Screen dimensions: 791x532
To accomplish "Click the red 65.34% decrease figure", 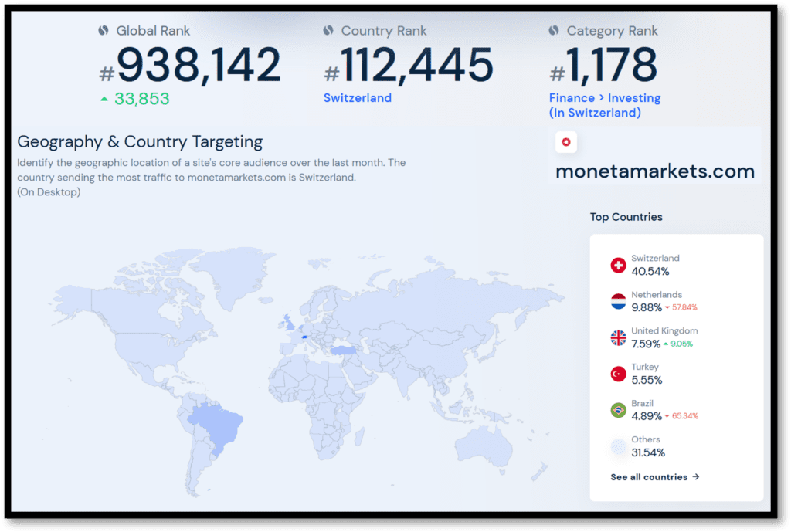I will click(685, 416).
